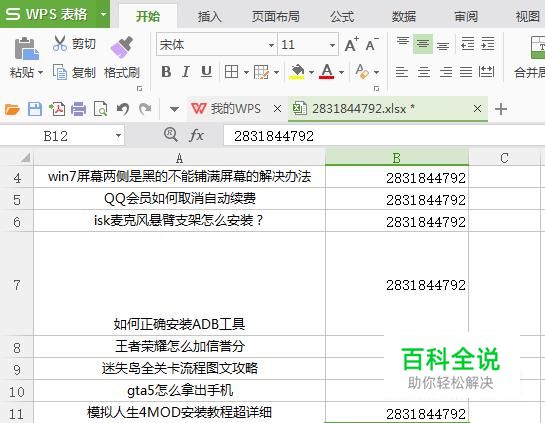Image resolution: width=545 pixels, height=423 pixels.
Task: Open file with folder icon
Action: coord(12,109)
